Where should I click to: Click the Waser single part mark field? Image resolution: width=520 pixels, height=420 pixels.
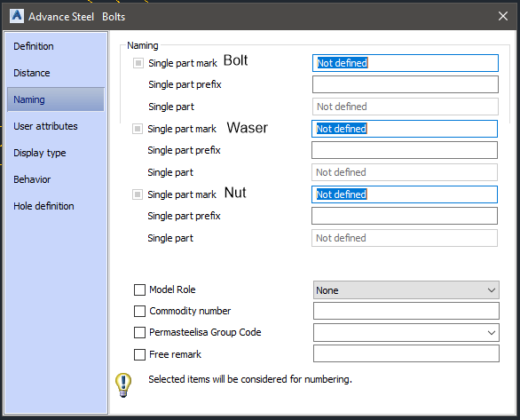[x=405, y=129]
